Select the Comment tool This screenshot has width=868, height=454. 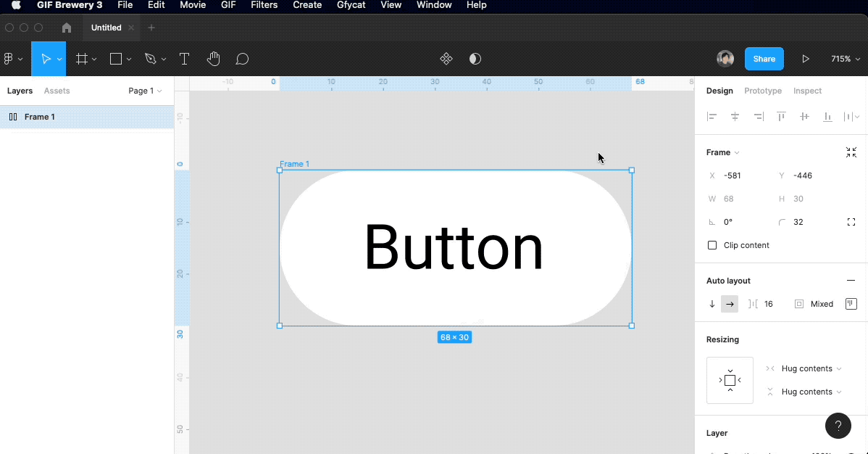pos(243,59)
